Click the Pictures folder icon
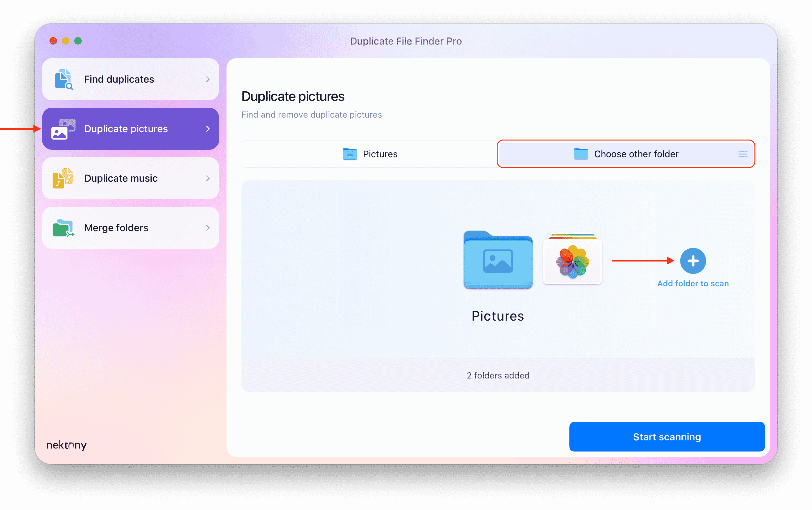This screenshot has width=812, height=510. [x=497, y=260]
